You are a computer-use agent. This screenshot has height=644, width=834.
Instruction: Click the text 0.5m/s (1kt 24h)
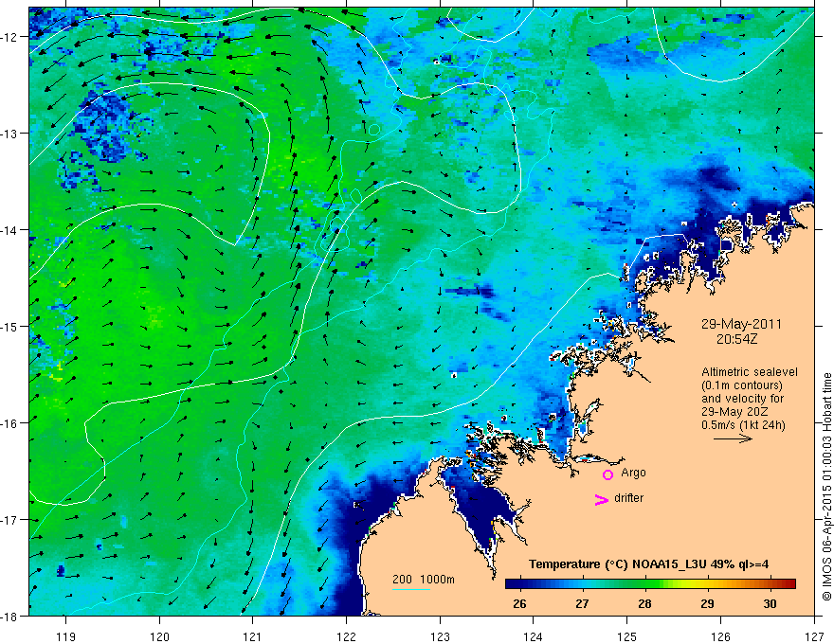743,424
